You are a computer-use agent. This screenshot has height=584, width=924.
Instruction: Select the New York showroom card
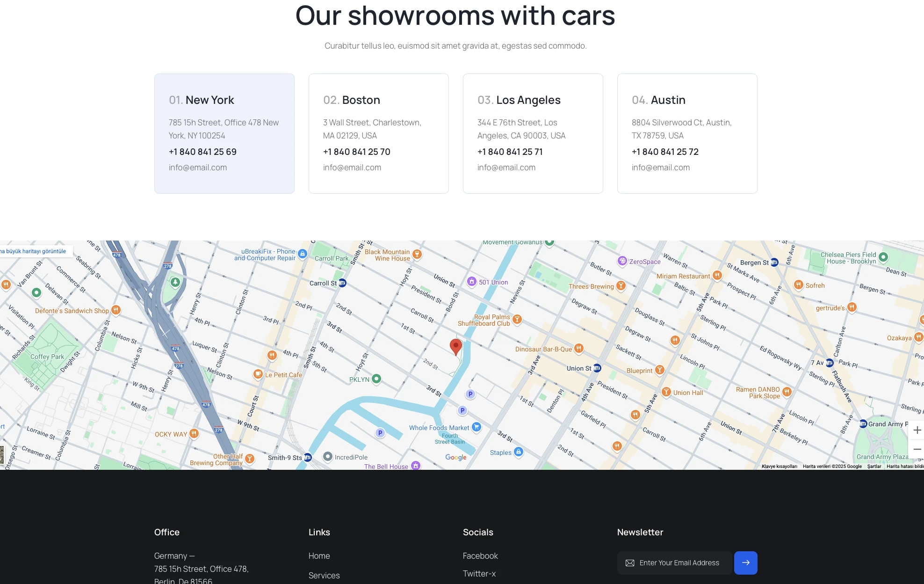point(224,133)
